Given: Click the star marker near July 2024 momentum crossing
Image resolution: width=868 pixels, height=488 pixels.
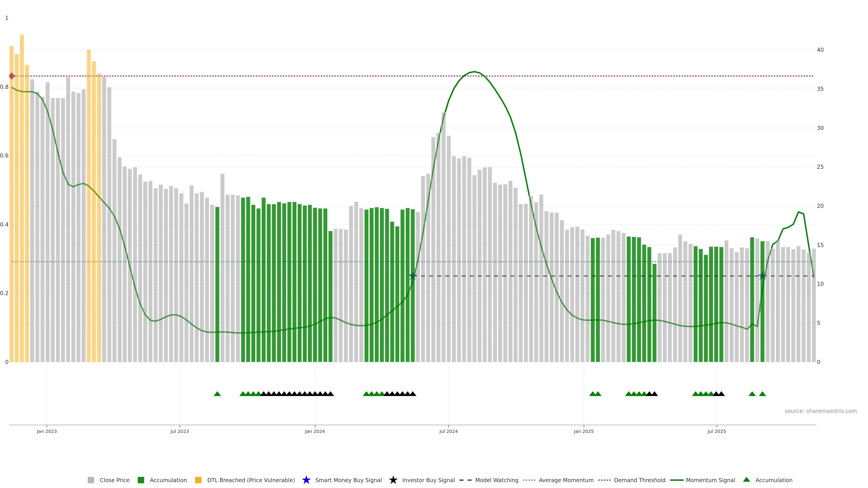Looking at the screenshot, I should tap(413, 276).
